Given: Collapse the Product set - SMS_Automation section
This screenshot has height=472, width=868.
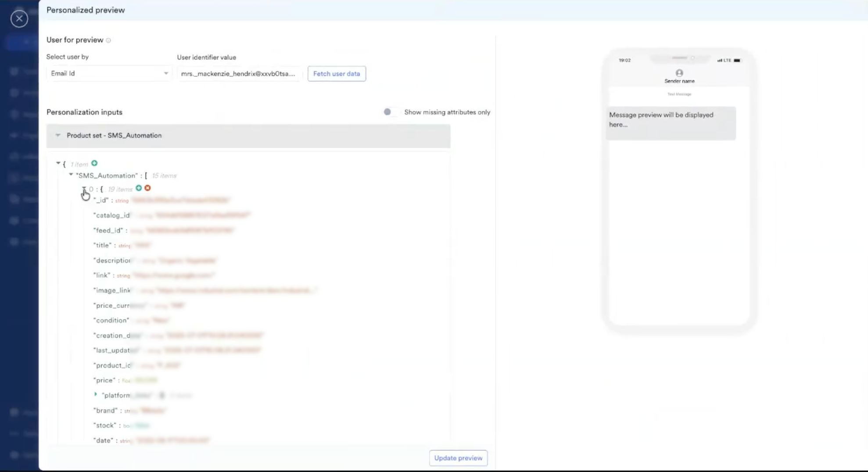Looking at the screenshot, I should click(58, 136).
